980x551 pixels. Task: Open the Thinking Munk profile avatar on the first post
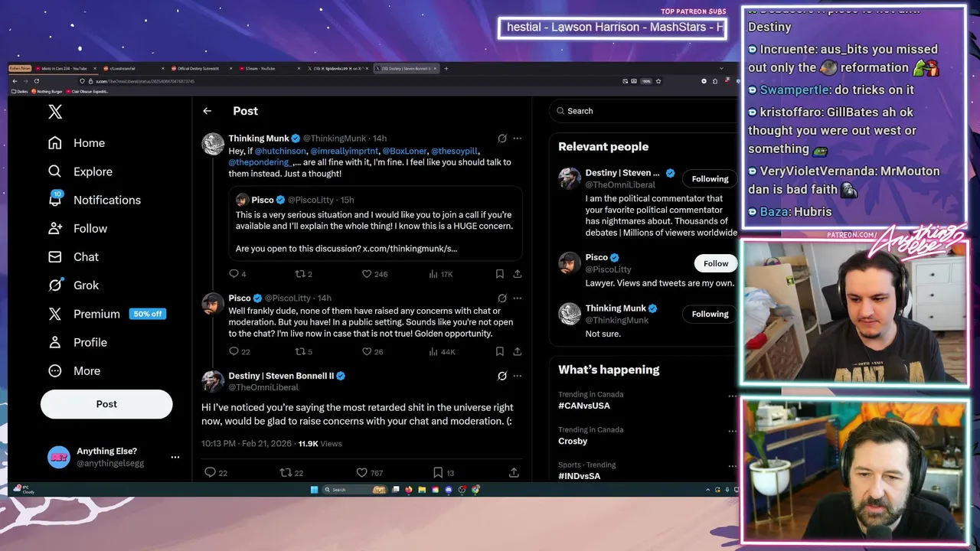[213, 144]
